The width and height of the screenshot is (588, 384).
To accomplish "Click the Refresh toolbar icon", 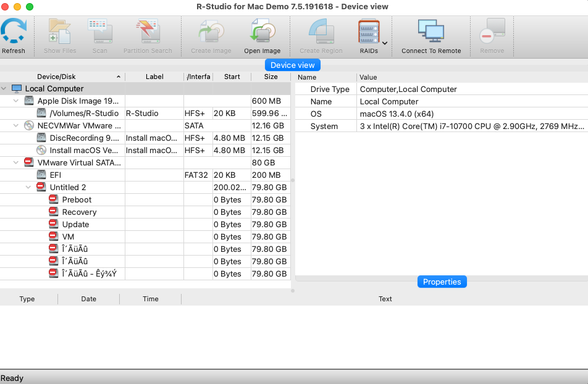I will pos(14,31).
